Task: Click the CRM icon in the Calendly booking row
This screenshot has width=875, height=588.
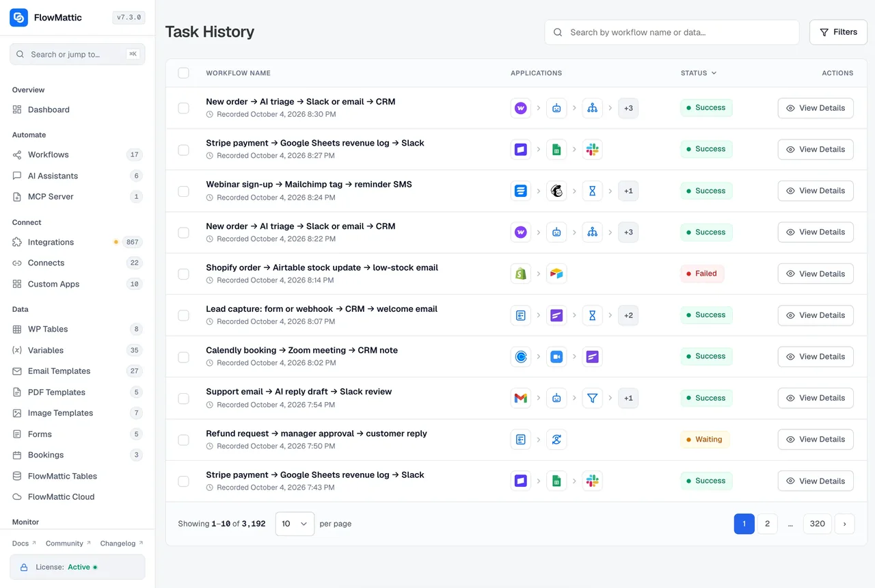Action: (x=592, y=356)
